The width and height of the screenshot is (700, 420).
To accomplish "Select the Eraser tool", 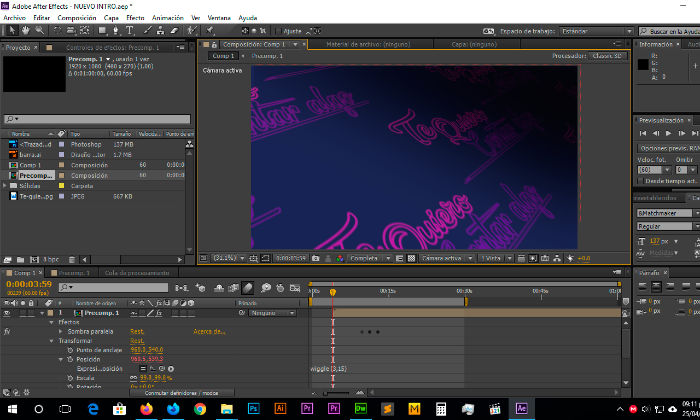I will point(174,30).
